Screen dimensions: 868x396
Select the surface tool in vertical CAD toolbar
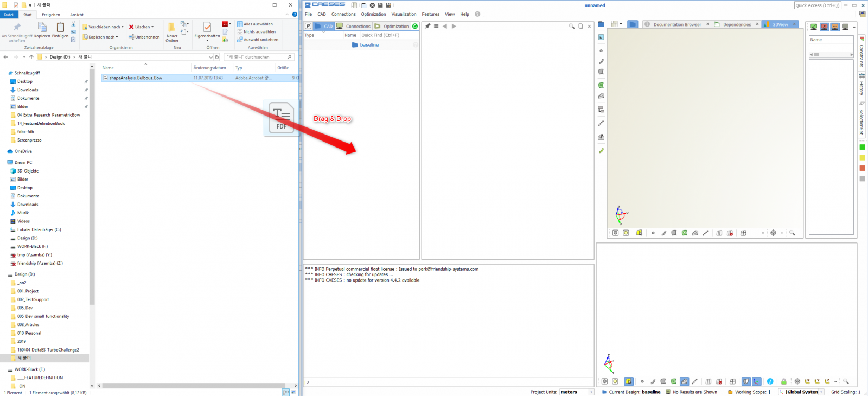click(601, 72)
